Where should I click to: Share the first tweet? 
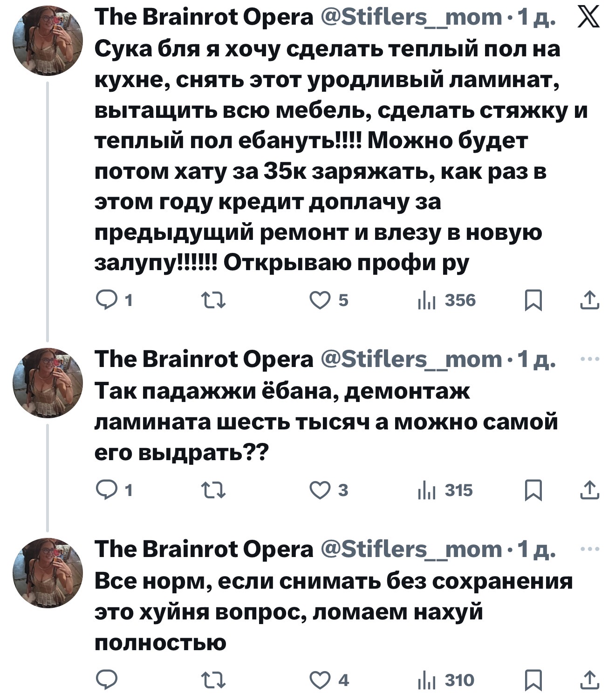(590, 300)
